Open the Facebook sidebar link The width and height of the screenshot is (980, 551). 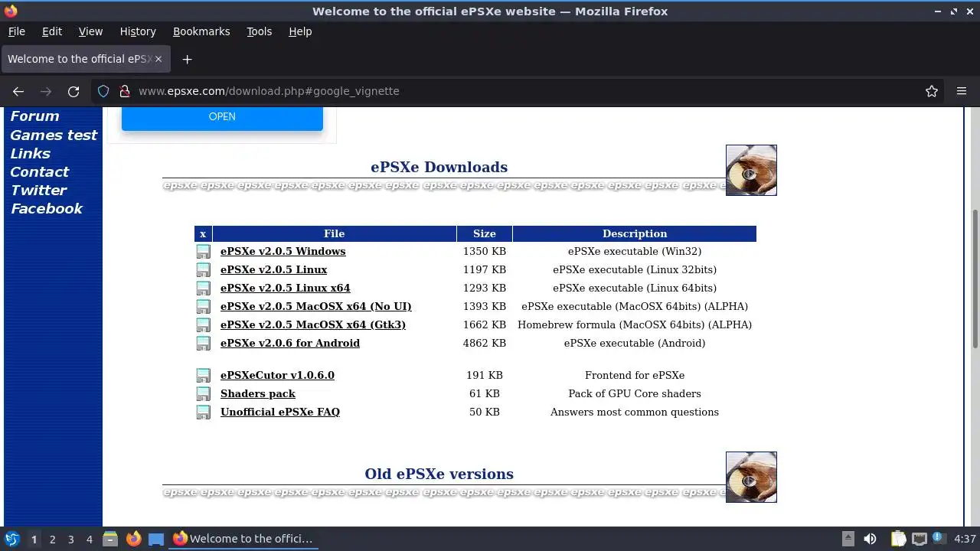coord(46,208)
